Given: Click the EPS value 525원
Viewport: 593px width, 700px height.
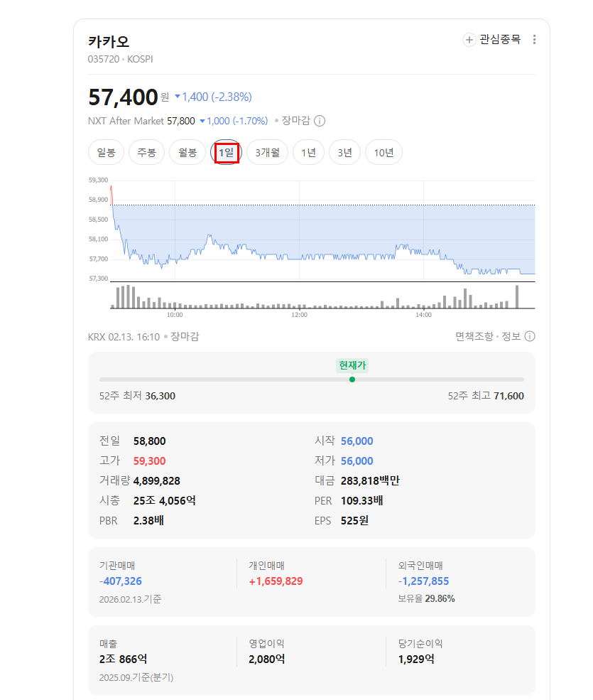Looking at the screenshot, I should (x=354, y=520).
